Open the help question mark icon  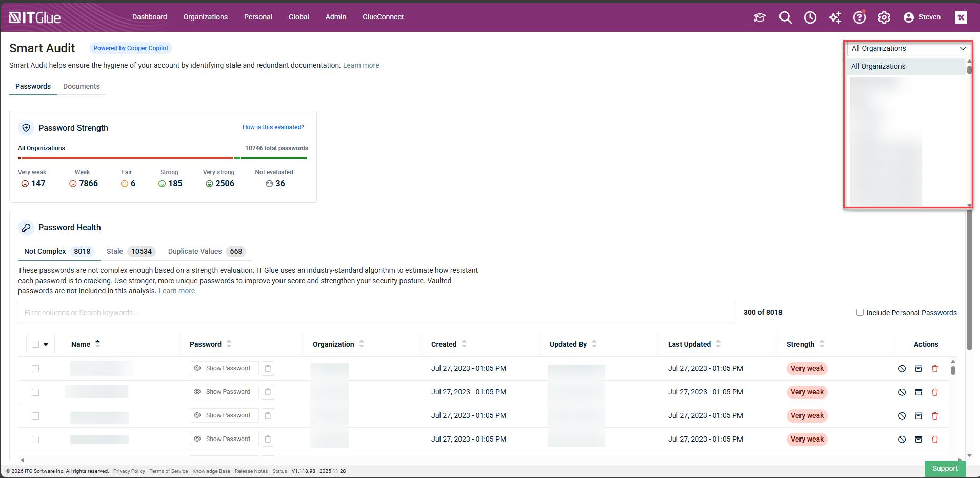(859, 17)
